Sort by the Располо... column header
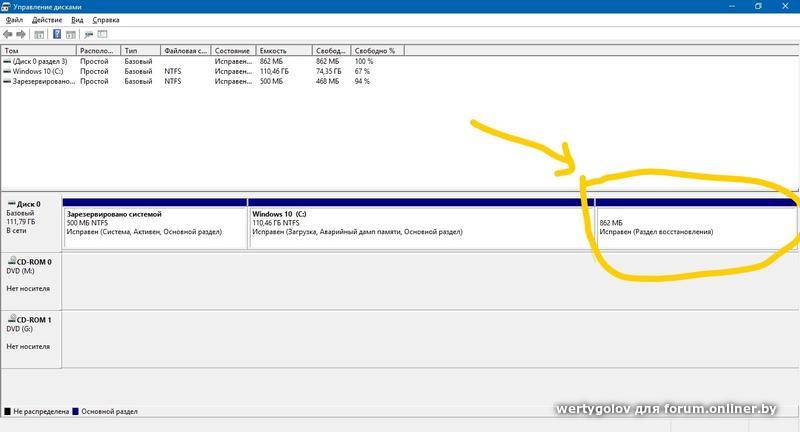Screen dimensions: 800x432 point(98,50)
